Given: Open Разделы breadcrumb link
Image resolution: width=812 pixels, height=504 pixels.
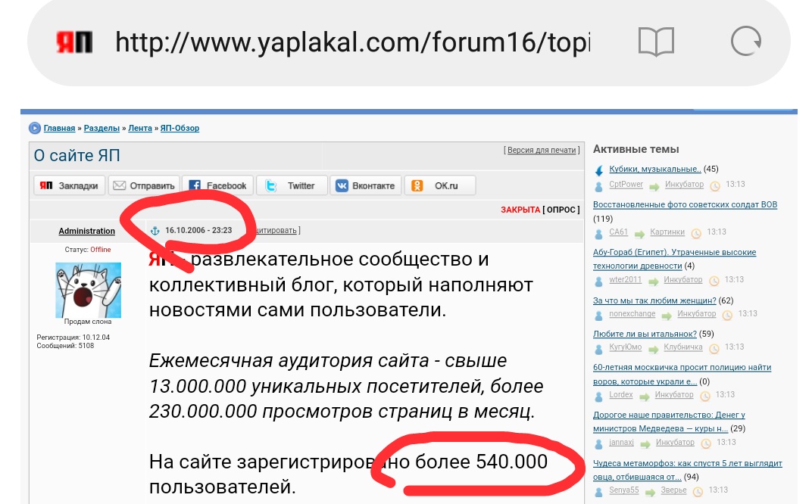Looking at the screenshot, I should point(101,128).
